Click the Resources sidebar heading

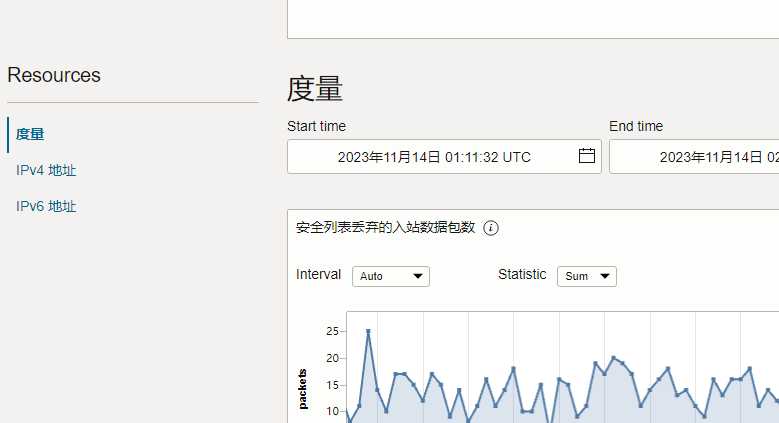[54, 75]
